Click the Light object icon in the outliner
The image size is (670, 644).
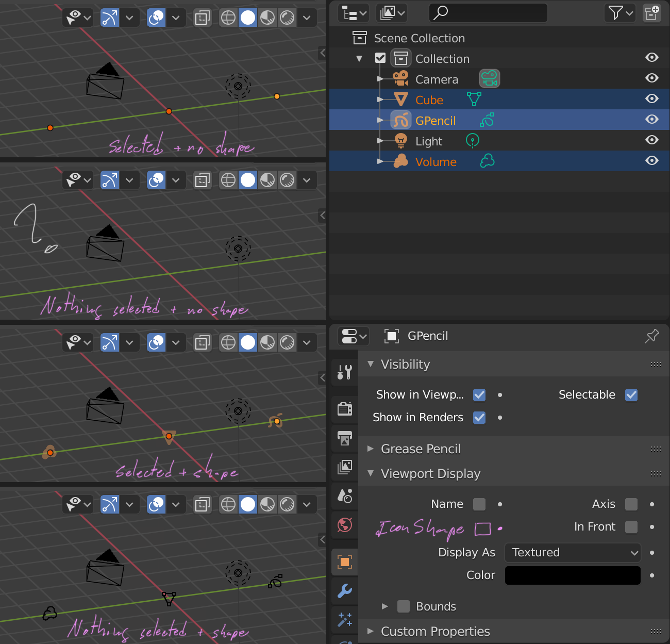coord(400,141)
